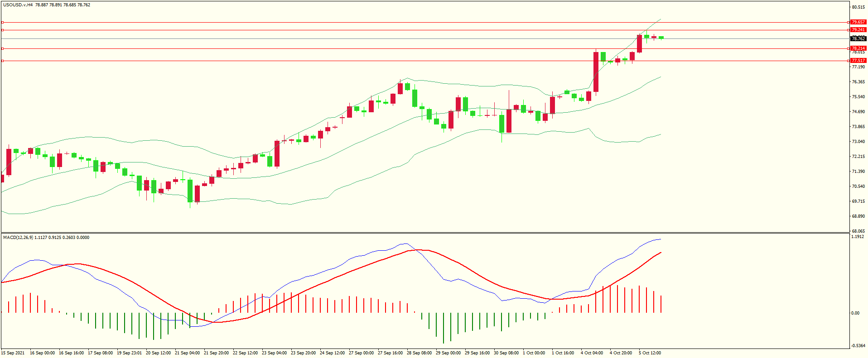
Task: Click the 29 Sep 16:00 time label
Action: point(477,353)
